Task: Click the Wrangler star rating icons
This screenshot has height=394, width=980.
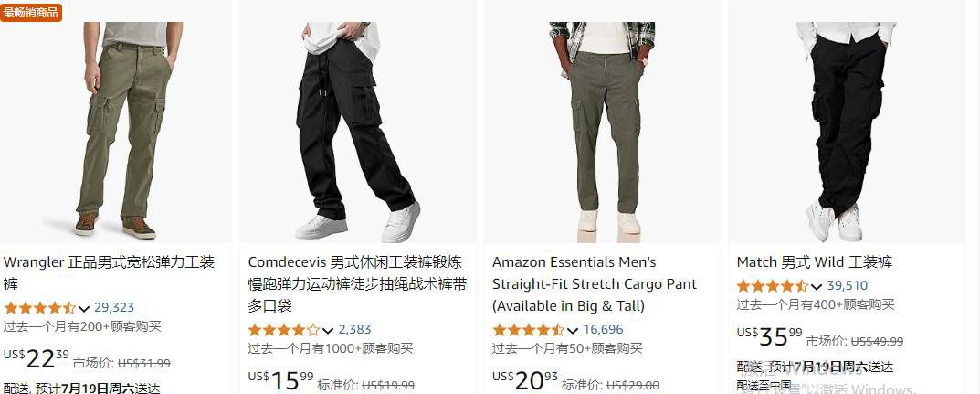Action: [39, 308]
